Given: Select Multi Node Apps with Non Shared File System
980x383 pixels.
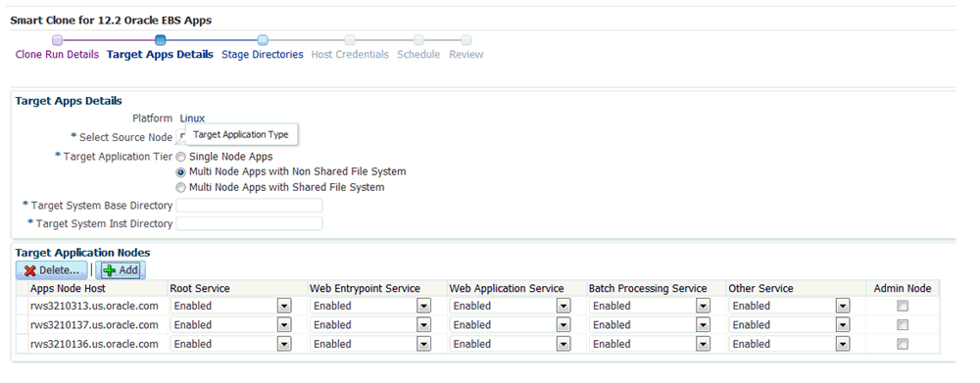Looking at the screenshot, I should pos(181,171).
